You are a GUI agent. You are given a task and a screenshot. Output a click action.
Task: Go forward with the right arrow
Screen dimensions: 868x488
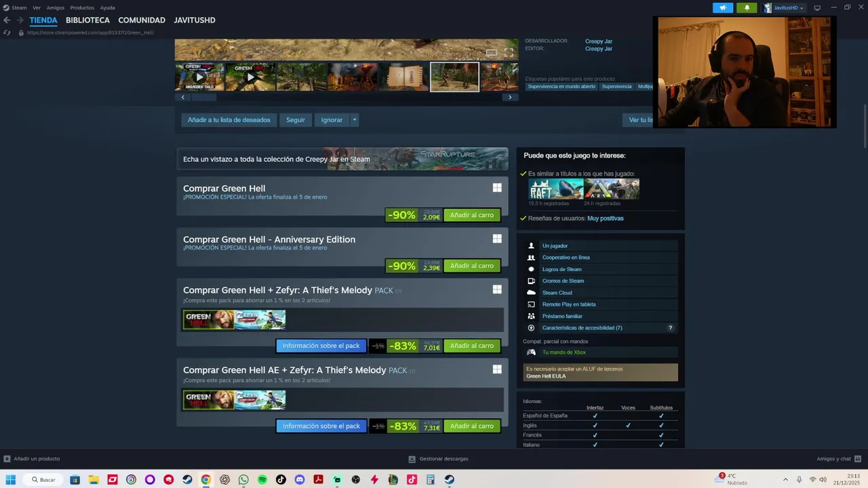click(x=20, y=20)
